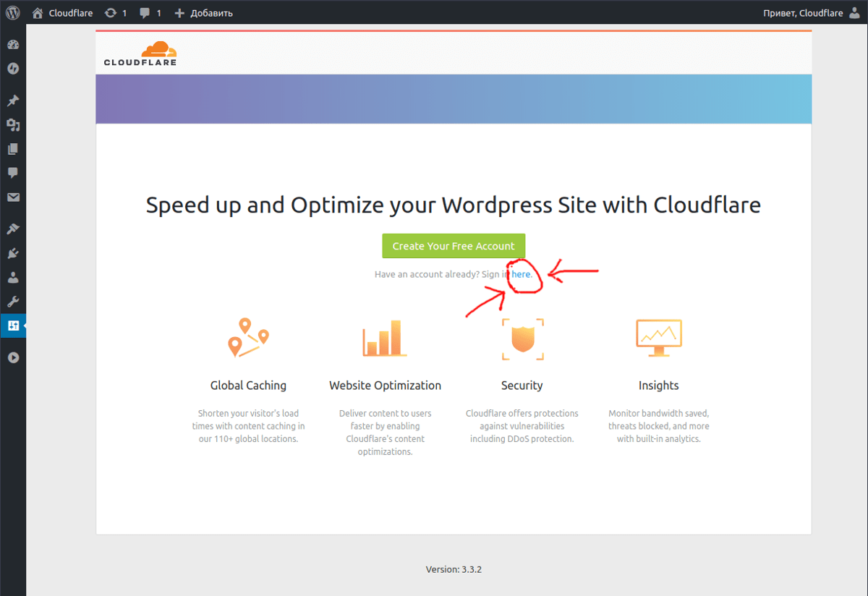868x596 pixels.
Task: Click the Global Caching map pins icon
Action: pyautogui.click(x=248, y=338)
